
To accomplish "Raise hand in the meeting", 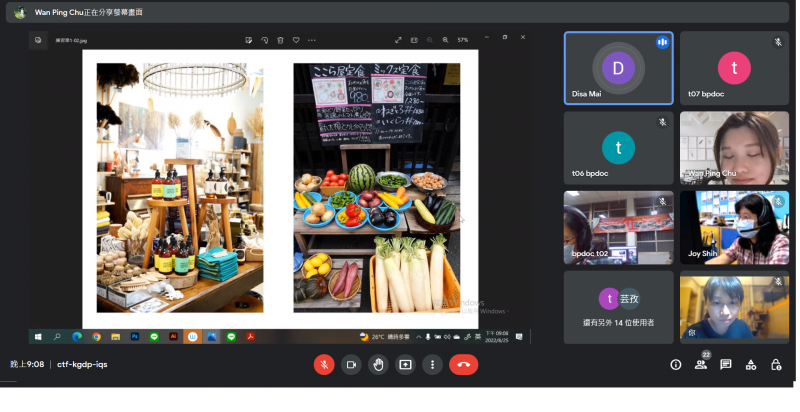I will (378, 365).
